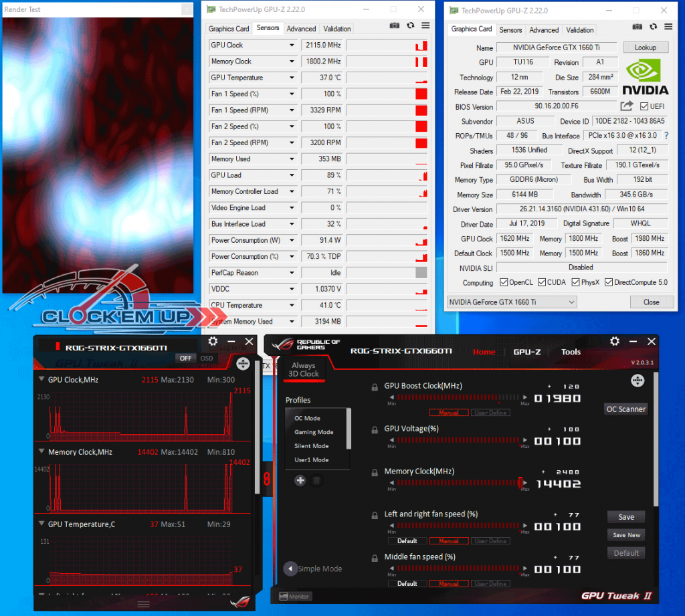
Task: Open the hamburger menu in GPU-Z Sensors window
Action: pyautogui.click(x=425, y=25)
